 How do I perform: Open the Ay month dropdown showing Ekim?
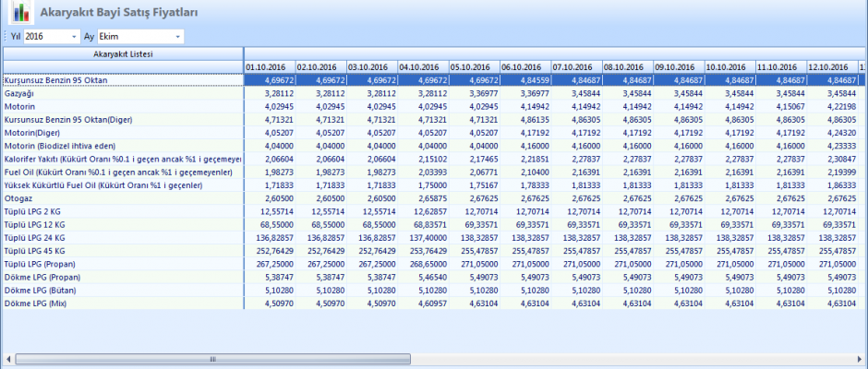[177, 36]
